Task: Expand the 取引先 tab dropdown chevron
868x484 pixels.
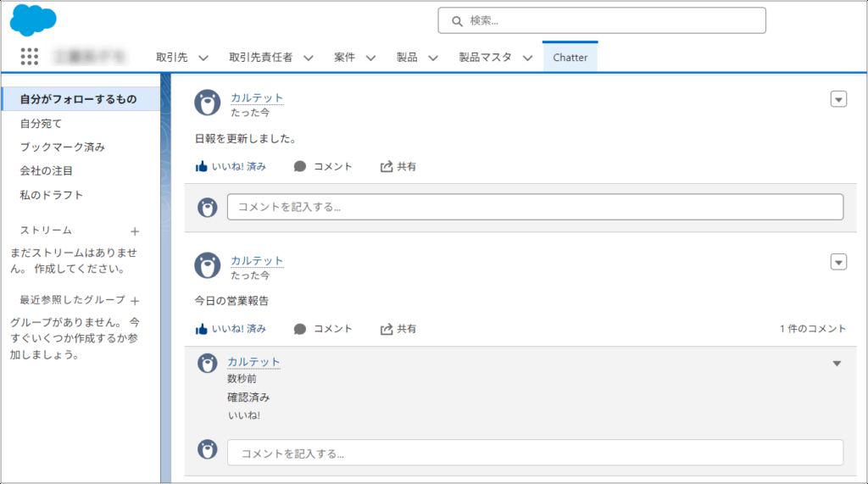Action: pyautogui.click(x=203, y=58)
